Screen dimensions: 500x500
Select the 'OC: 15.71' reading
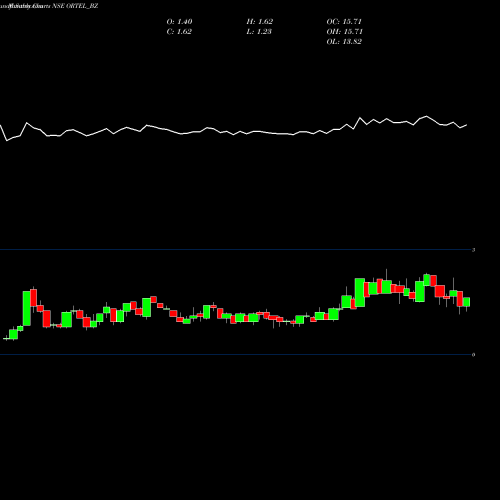click(x=344, y=22)
